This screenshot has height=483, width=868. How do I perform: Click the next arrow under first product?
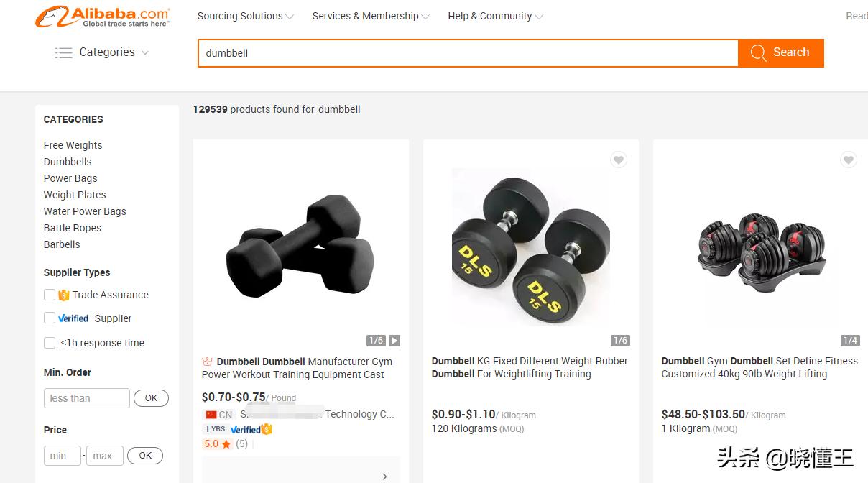click(385, 476)
